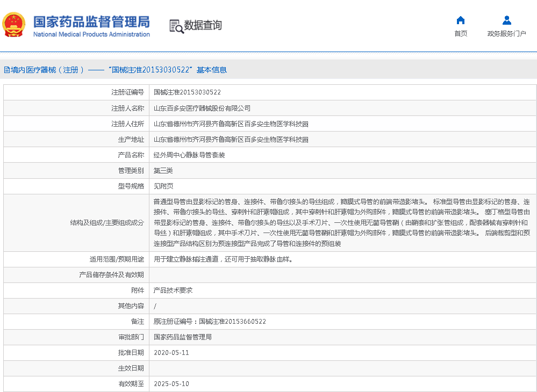Click the 产品名称 row label
537x392 pixels.
[131, 155]
